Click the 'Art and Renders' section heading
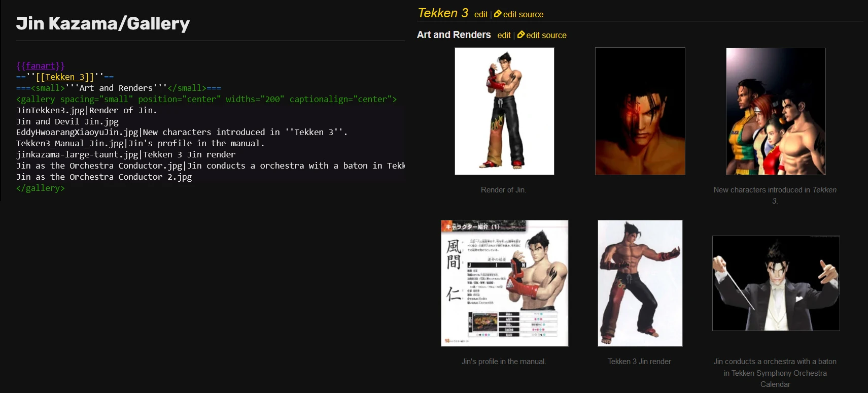868x393 pixels. pyautogui.click(x=454, y=35)
